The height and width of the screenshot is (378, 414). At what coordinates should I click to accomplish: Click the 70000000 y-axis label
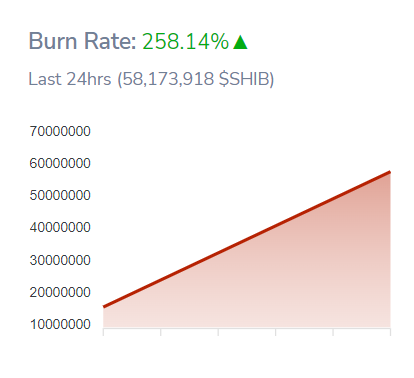coord(60,131)
